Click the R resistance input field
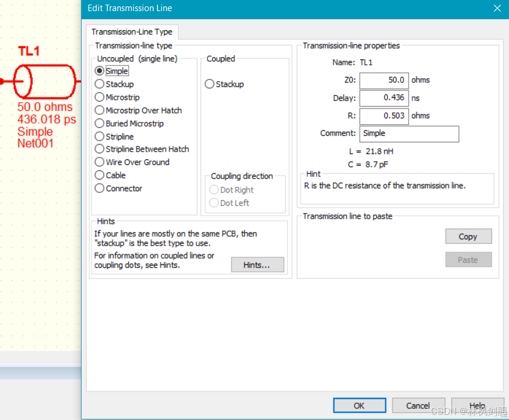 [x=384, y=116]
